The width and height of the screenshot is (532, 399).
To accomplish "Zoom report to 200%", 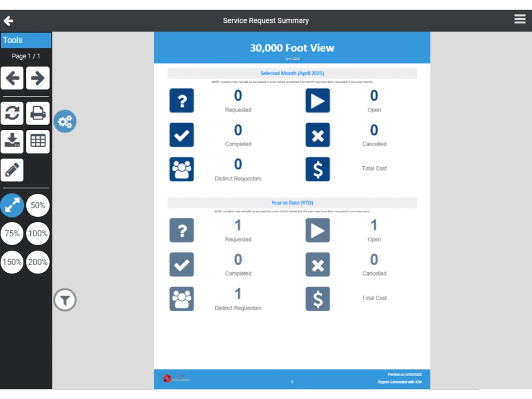I will point(38,262).
